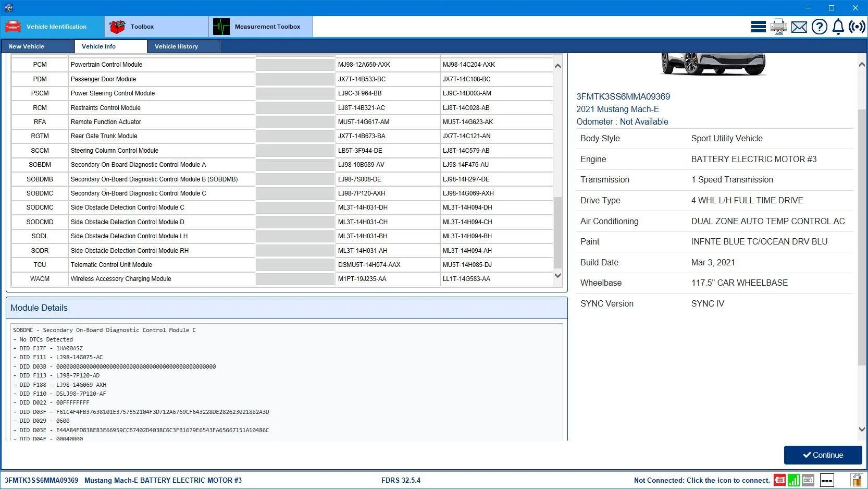Click FDRS 32.5.4 version in status bar

401,481
